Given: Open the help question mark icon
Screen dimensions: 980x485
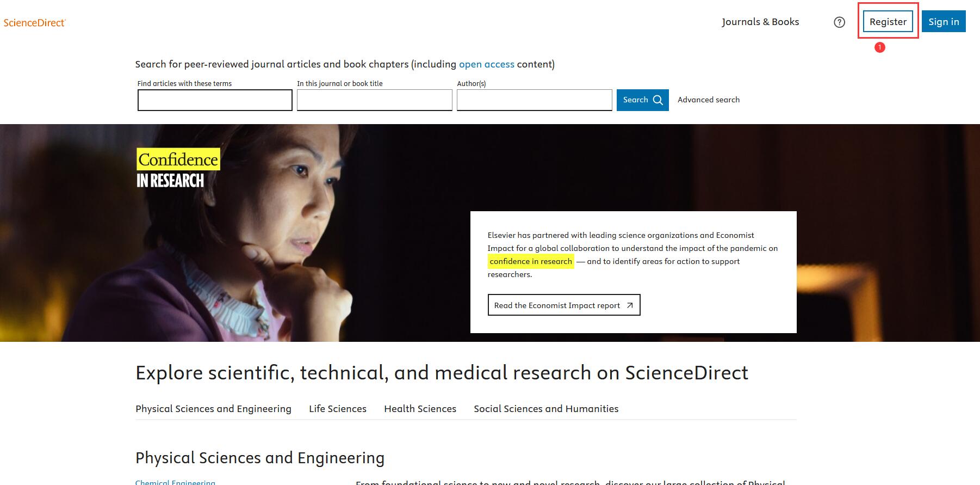Looking at the screenshot, I should 839,22.
